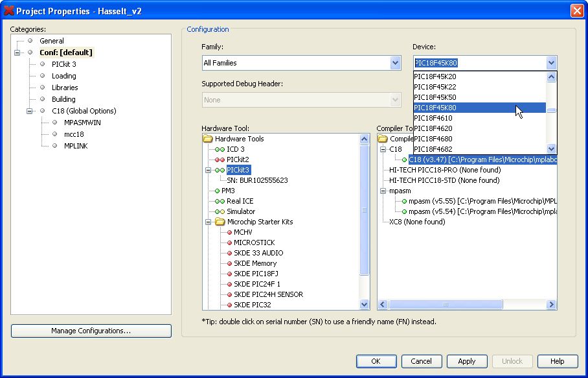Click the Microchip Starter Kits folder icon

click(220, 222)
